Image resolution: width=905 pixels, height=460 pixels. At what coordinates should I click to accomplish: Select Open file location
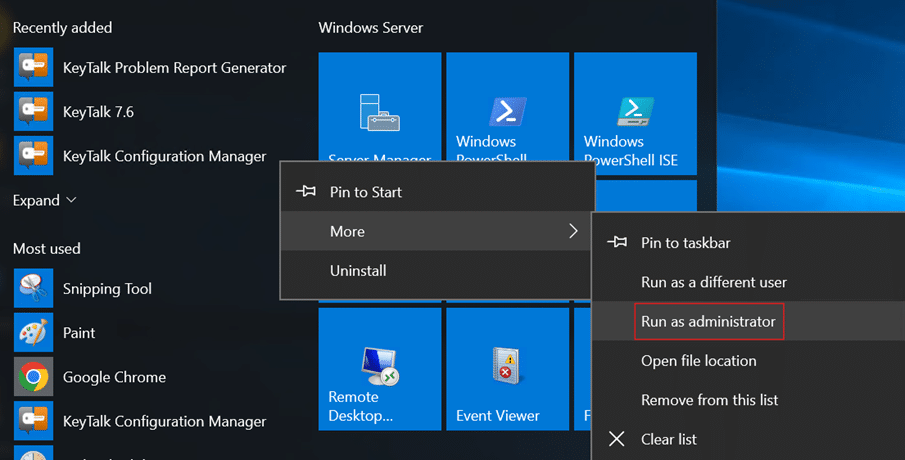[698, 361]
